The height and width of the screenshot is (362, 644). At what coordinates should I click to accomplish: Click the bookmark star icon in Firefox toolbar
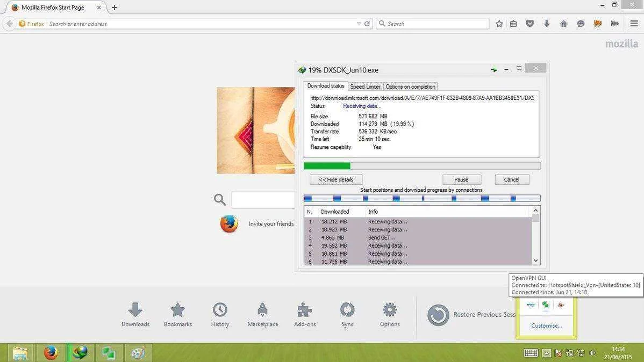click(x=499, y=24)
